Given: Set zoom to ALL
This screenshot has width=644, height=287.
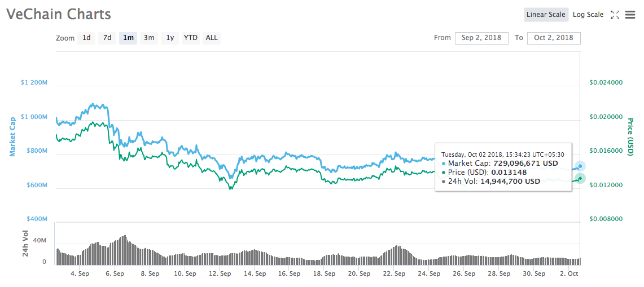Looking at the screenshot, I should click(212, 38).
